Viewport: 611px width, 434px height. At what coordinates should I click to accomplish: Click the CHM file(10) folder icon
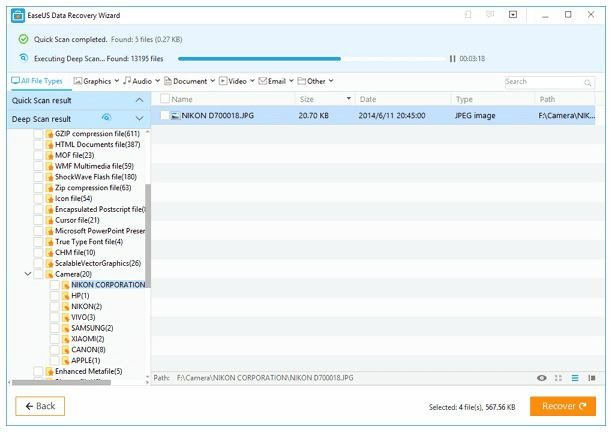(x=49, y=253)
